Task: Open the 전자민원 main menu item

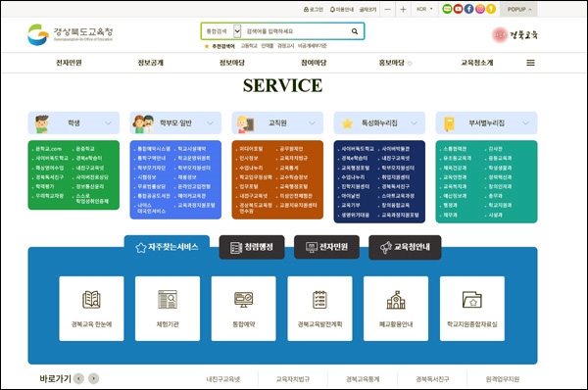Action: (69, 63)
